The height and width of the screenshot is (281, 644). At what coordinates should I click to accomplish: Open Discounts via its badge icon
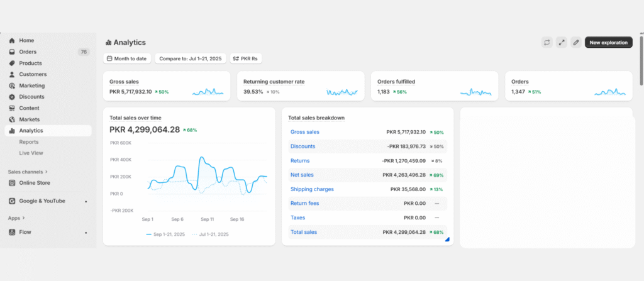pos(12,97)
